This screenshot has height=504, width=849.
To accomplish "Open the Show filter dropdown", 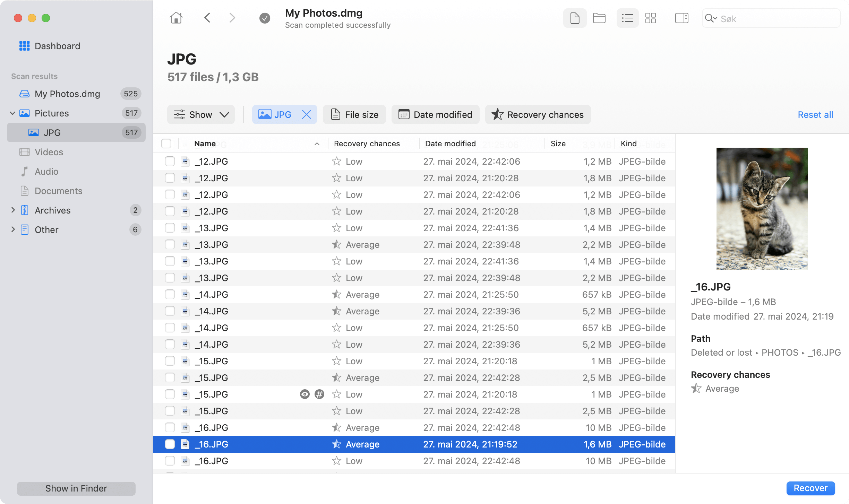I will point(201,115).
